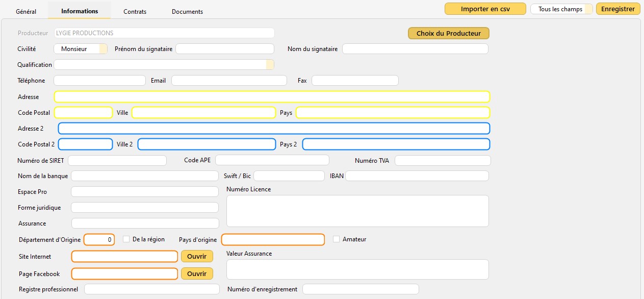Switch to the Général tab
The height and width of the screenshot is (299, 644).
tap(26, 11)
